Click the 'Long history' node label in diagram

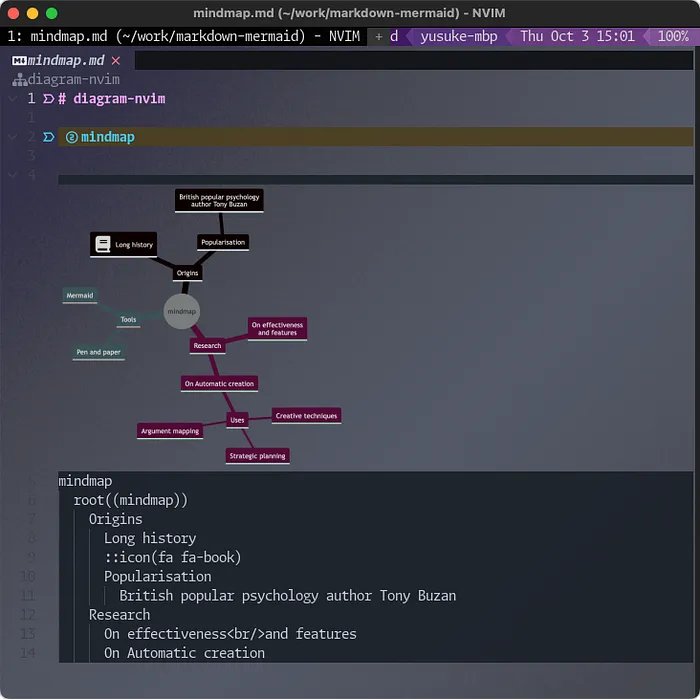click(134, 245)
